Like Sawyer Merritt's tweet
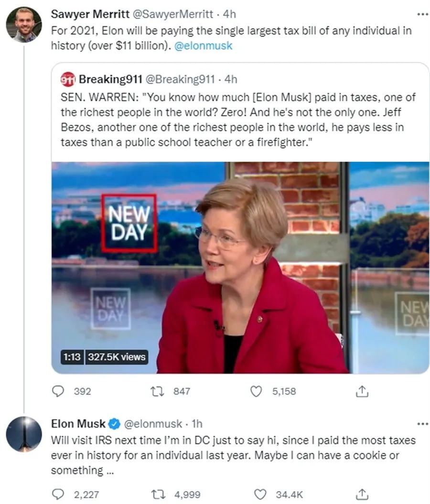Viewport: 430px width, 504px height. click(257, 391)
